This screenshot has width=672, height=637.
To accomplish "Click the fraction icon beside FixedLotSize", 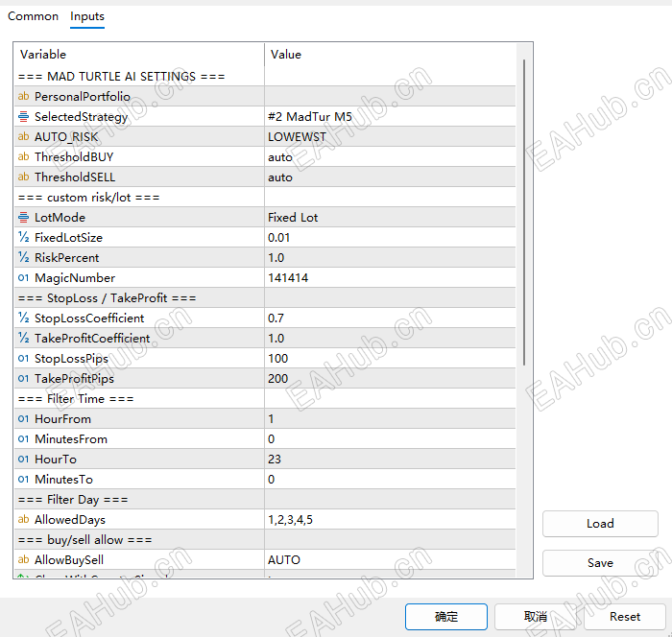I will 24,237.
